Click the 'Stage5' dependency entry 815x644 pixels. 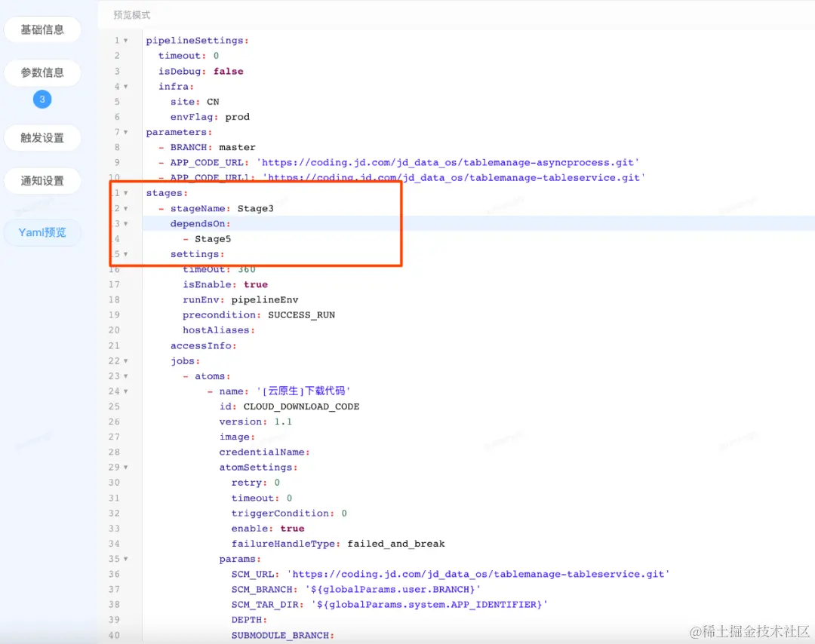pyautogui.click(x=213, y=239)
